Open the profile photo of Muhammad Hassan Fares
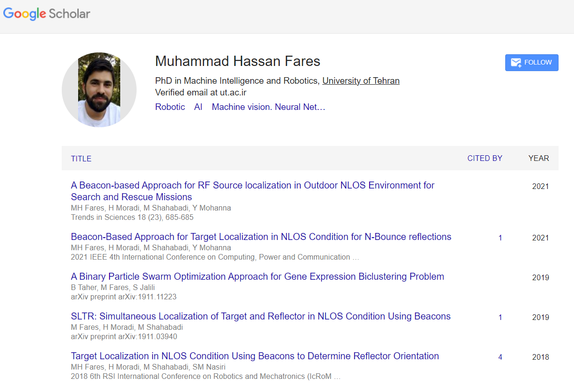The height and width of the screenshot is (392, 574). tap(99, 90)
